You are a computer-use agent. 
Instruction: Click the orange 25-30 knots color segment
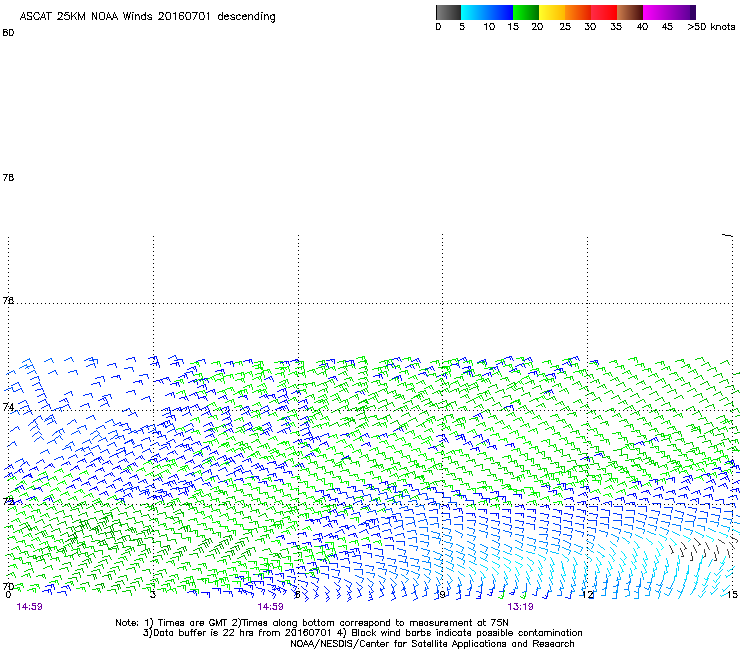578,12
